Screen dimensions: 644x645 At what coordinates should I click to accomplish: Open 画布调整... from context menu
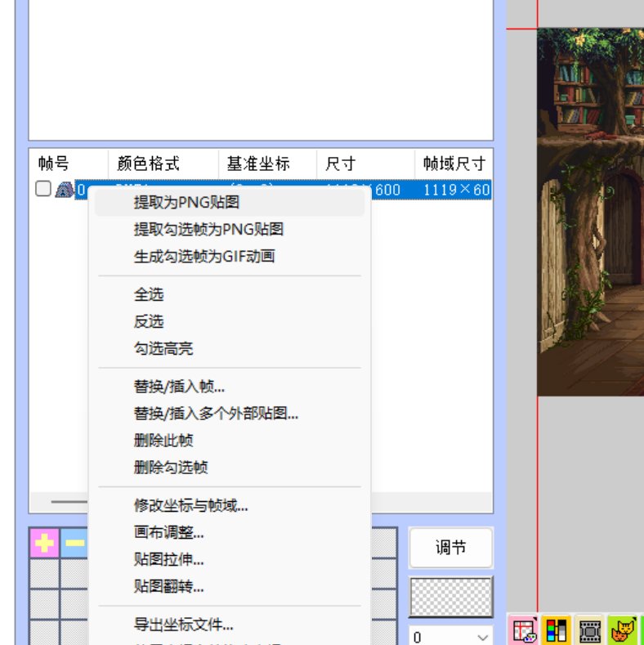168,532
